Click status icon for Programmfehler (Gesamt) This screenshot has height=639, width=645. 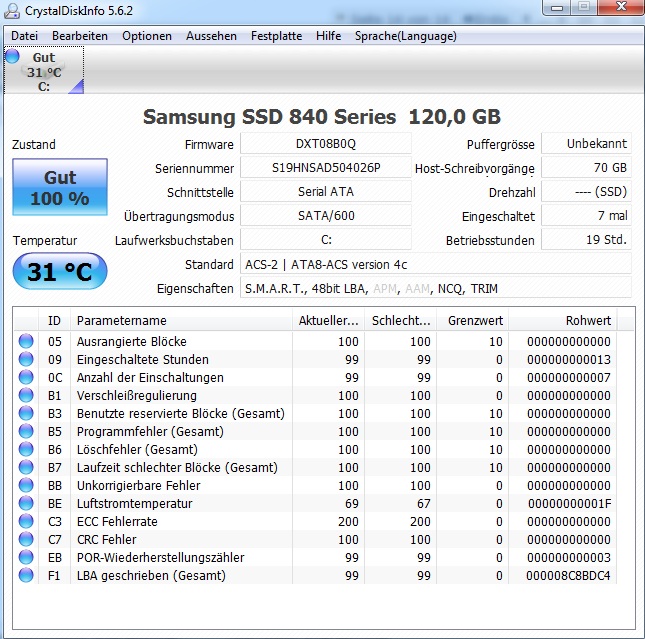point(26,431)
